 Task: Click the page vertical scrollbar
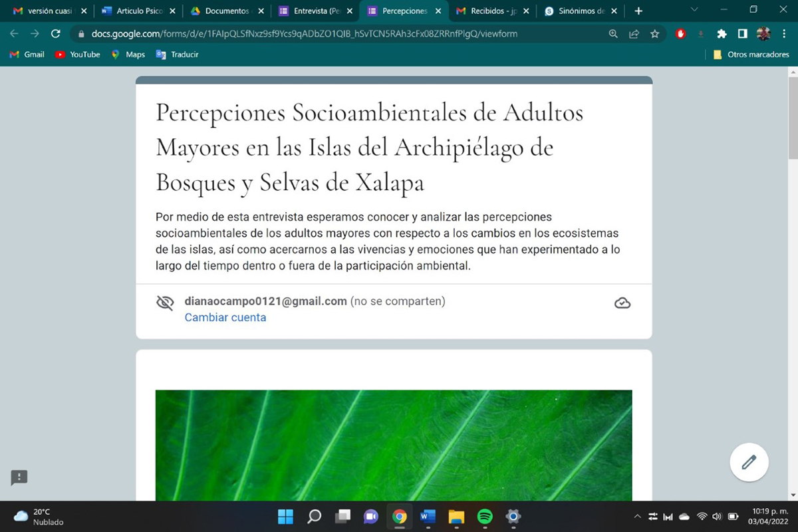(793, 266)
